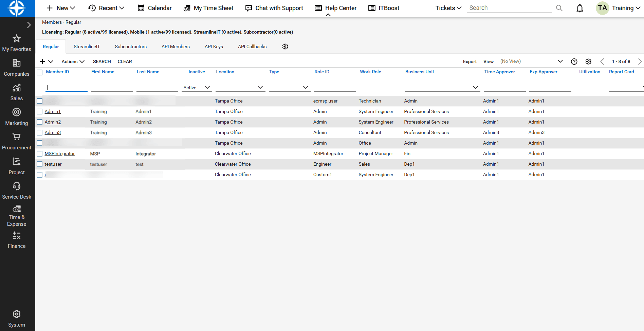Open the Finance module icon
644x331 pixels.
tap(16, 236)
